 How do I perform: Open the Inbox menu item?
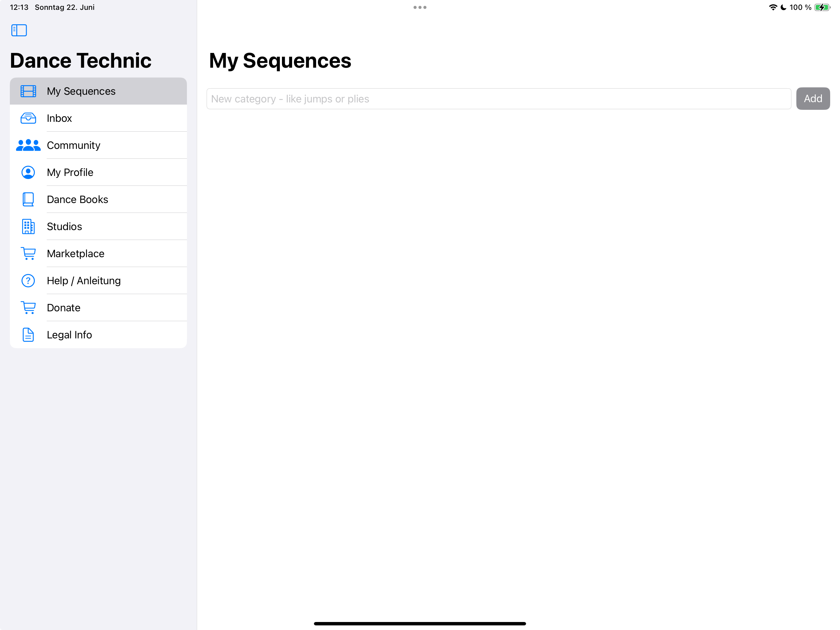point(59,118)
